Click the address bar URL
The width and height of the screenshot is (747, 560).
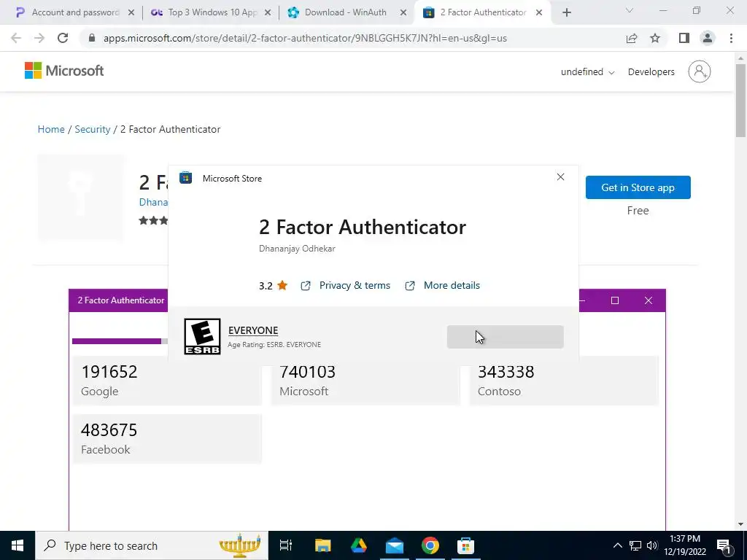pyautogui.click(x=305, y=38)
